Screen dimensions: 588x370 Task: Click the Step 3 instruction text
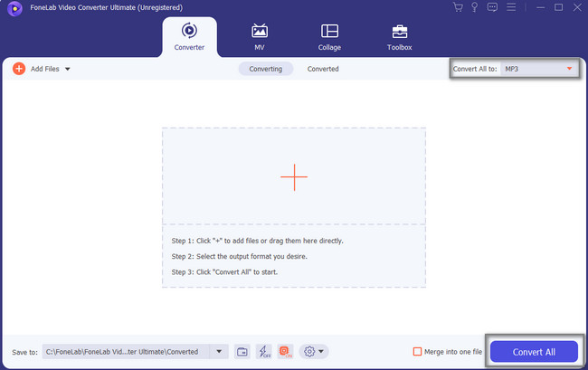(224, 272)
